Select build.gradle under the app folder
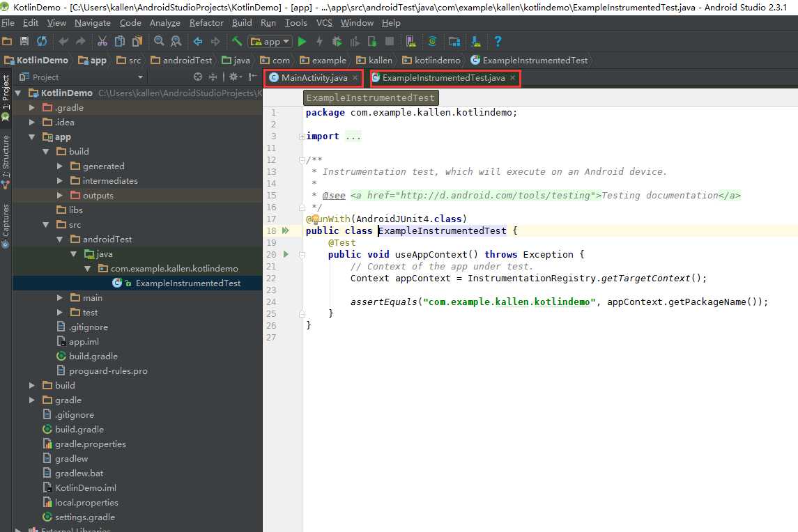Screen dimensions: 798x532 tap(93, 356)
